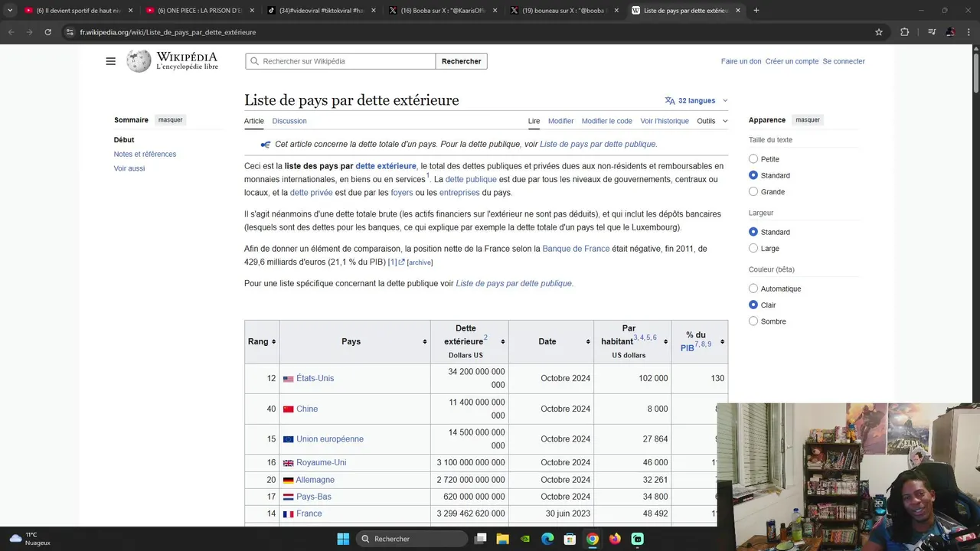Hide the Apparence panel with masquer

click(808, 120)
